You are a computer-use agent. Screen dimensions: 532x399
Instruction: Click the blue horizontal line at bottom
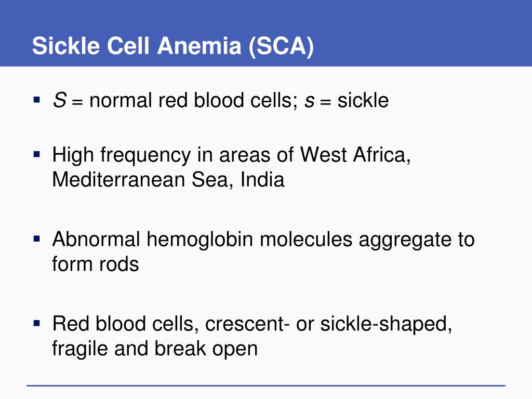tap(266, 385)
